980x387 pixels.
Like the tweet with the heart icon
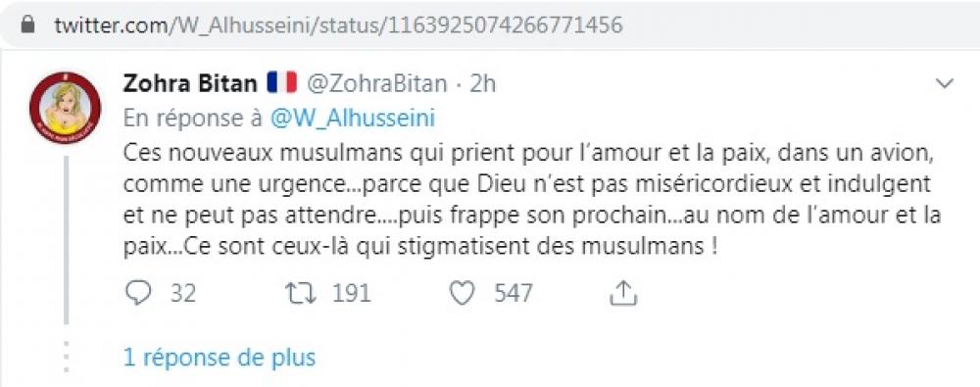point(463,293)
